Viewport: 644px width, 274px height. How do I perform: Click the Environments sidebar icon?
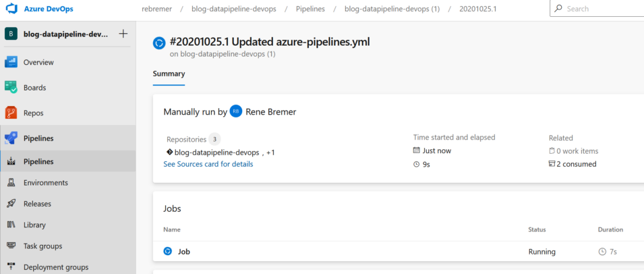(x=11, y=182)
